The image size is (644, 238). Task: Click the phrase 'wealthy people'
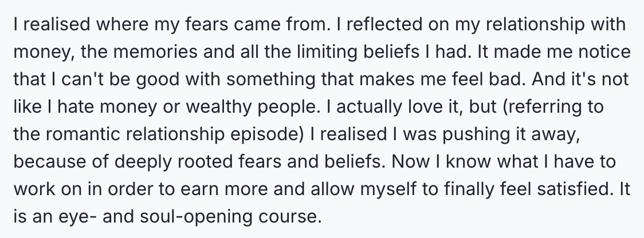click(x=252, y=107)
